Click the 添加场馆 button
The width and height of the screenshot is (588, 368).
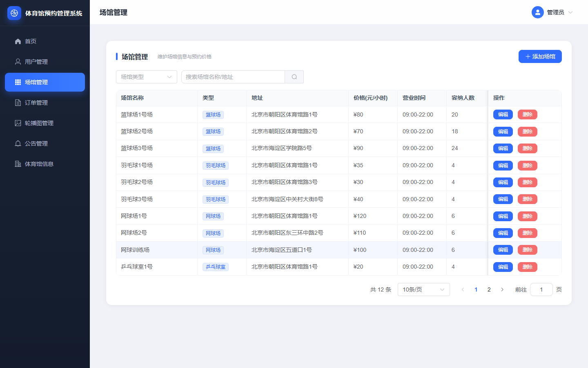540,56
